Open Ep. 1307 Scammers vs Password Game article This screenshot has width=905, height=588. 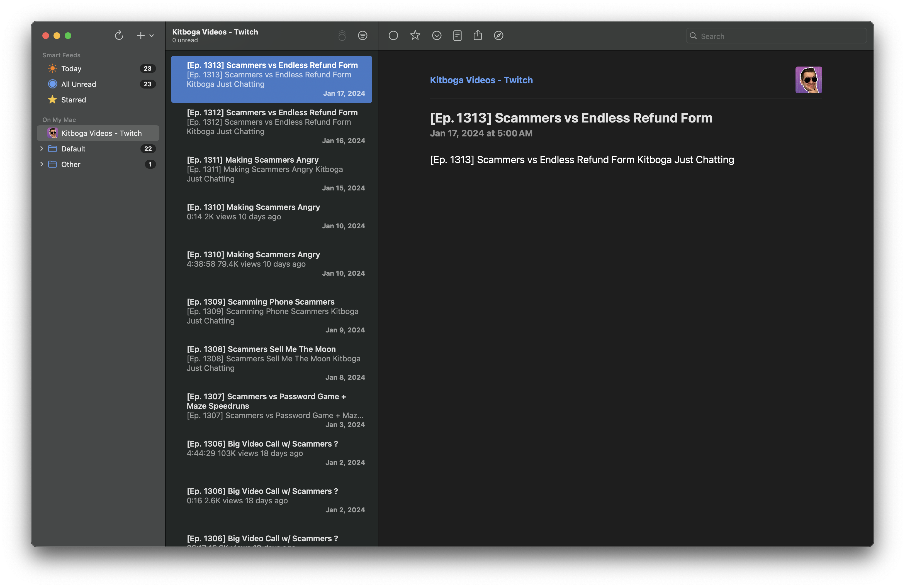coord(271,410)
